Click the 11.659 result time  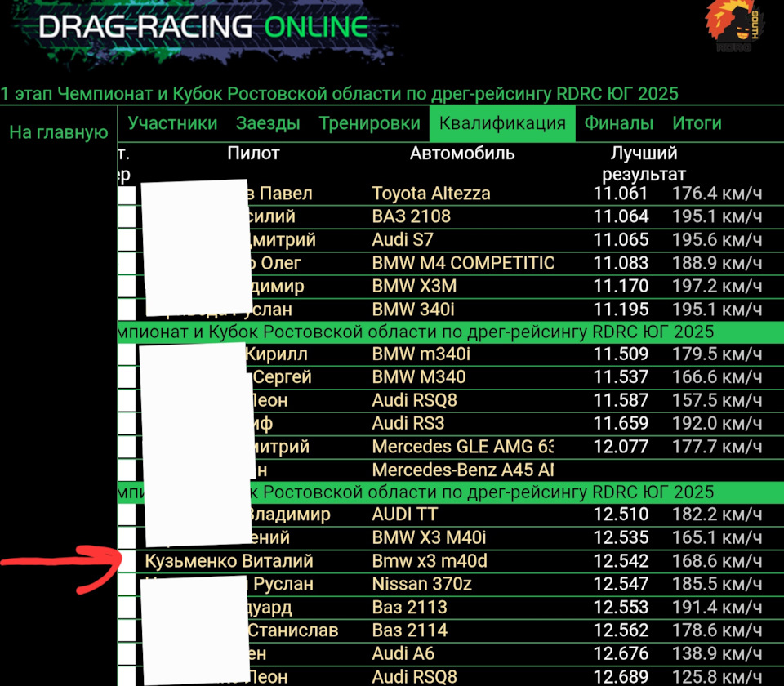coord(621,424)
